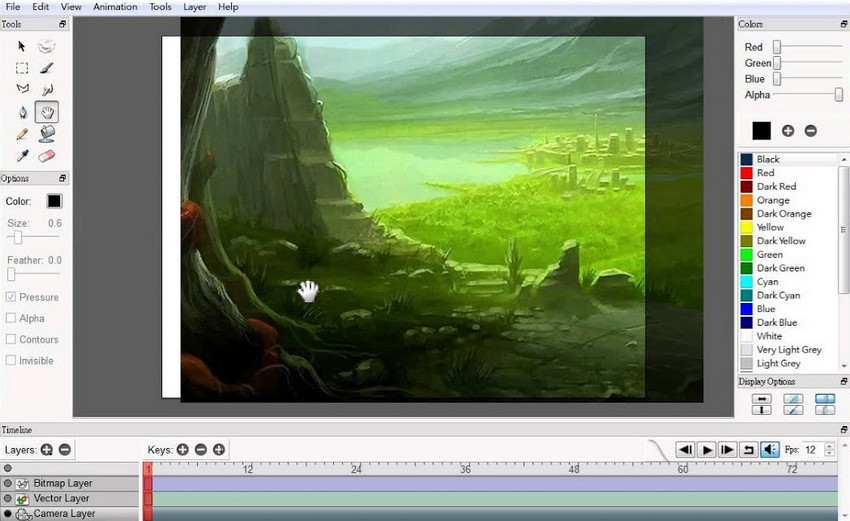The width and height of the screenshot is (850, 521).
Task: Open the Layer menu
Action: click(195, 7)
